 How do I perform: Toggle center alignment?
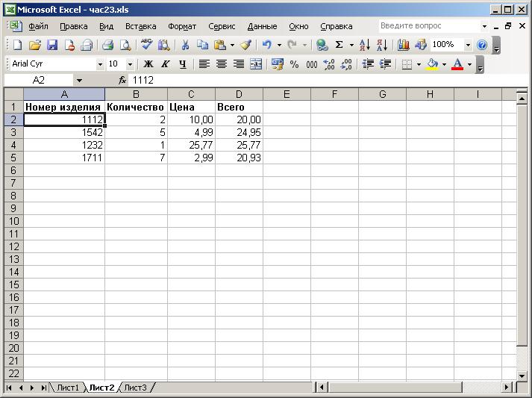click(221, 63)
